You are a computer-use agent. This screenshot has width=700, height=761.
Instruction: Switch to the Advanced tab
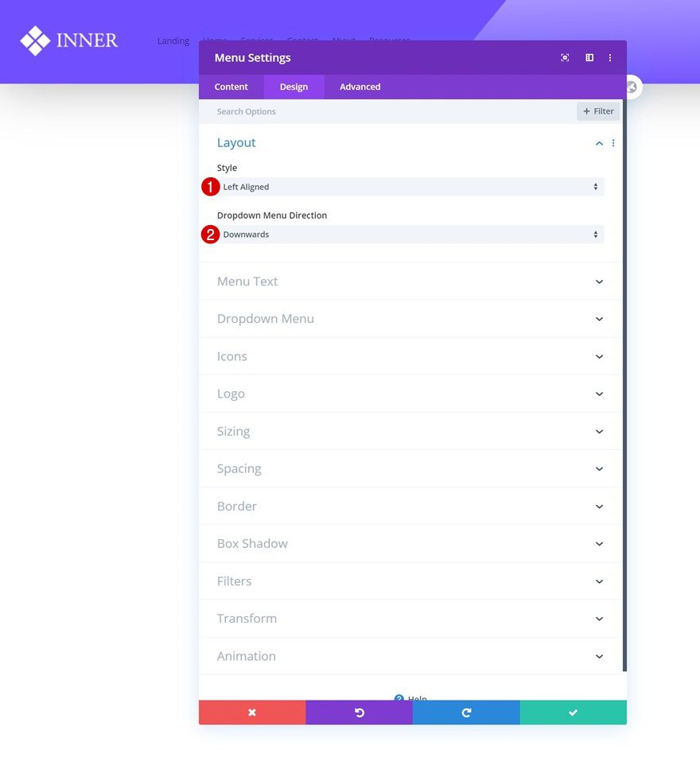pos(360,87)
